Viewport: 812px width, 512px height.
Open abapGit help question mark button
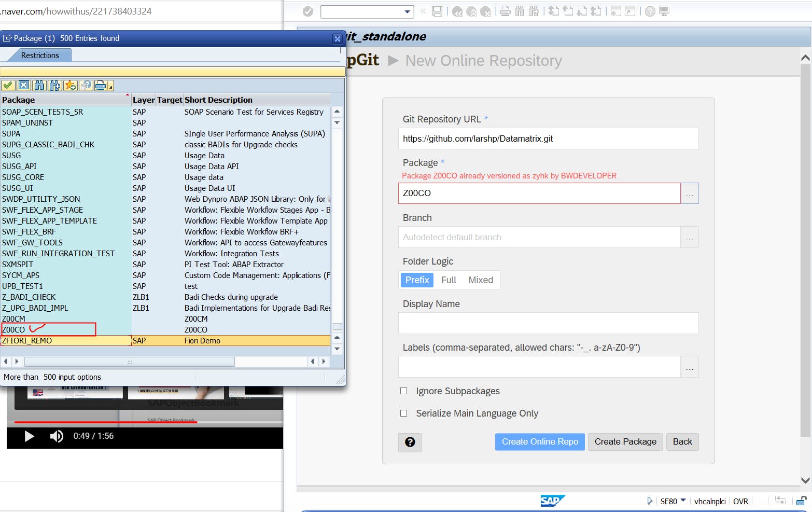point(410,442)
